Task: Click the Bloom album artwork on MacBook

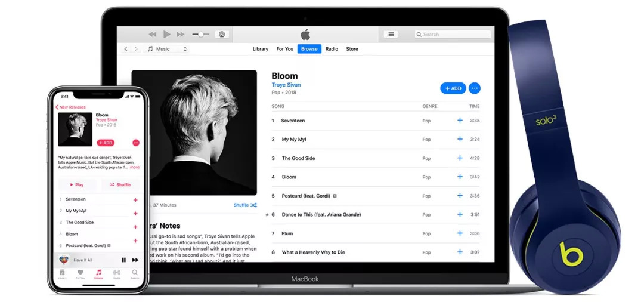Action: (x=194, y=132)
